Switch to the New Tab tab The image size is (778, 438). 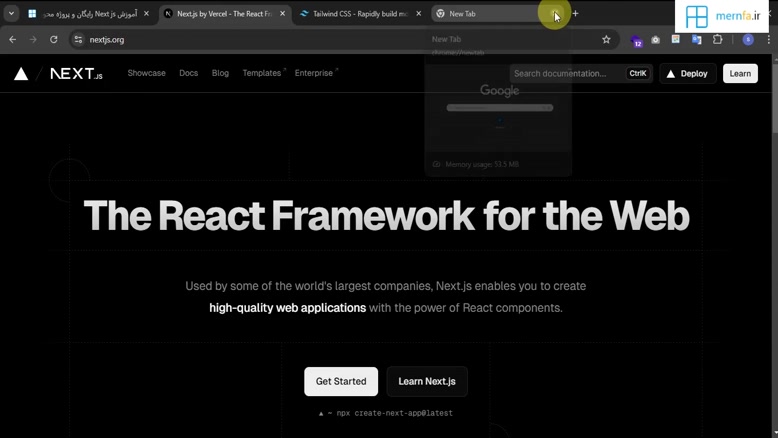[x=491, y=14]
